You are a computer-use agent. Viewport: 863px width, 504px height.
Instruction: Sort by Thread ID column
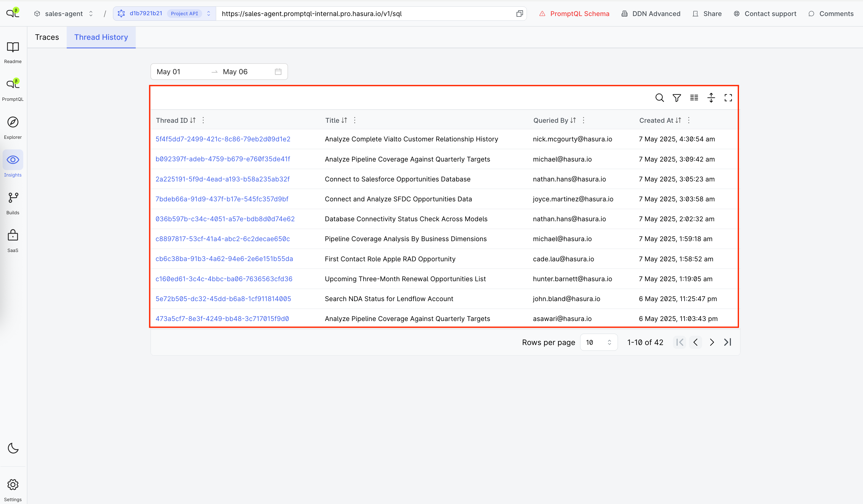click(193, 120)
